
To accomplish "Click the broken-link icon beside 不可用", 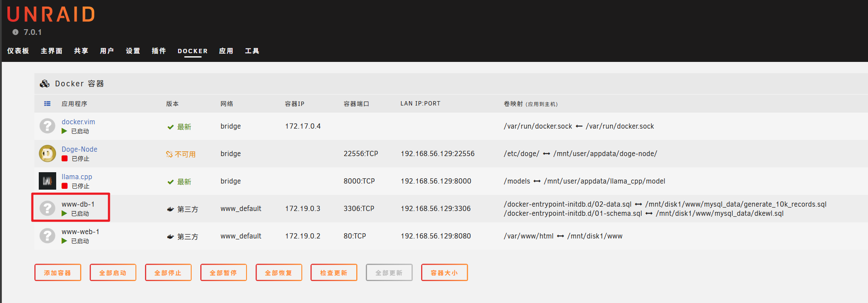I will 169,154.
